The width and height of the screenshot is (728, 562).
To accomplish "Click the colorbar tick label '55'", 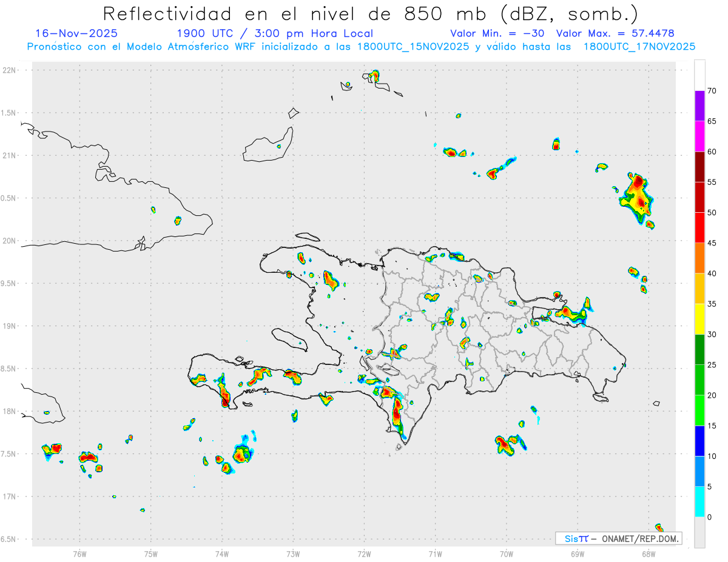I will tap(712, 182).
